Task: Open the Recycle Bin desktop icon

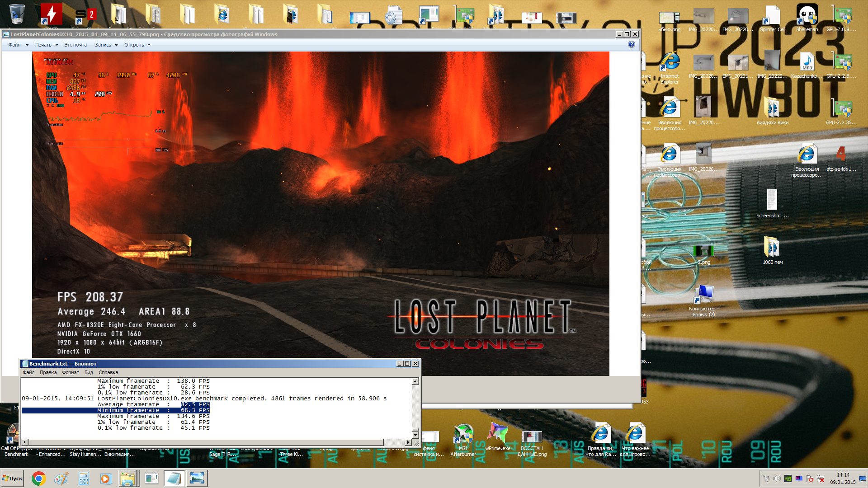Action: tap(17, 14)
